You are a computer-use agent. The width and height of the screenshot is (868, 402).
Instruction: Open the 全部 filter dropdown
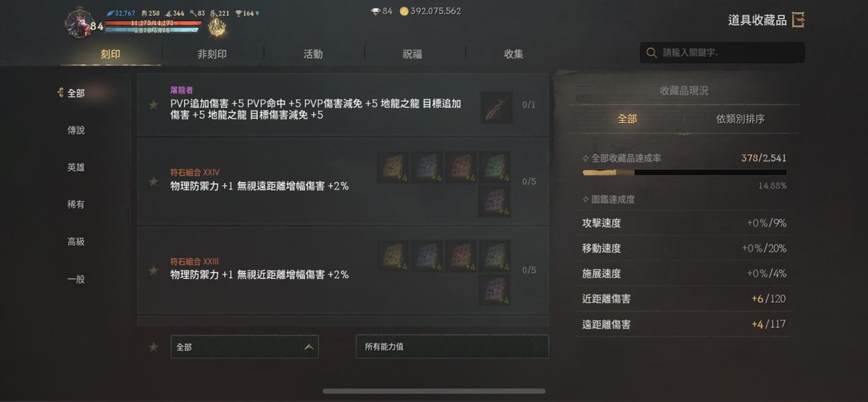[x=244, y=347]
